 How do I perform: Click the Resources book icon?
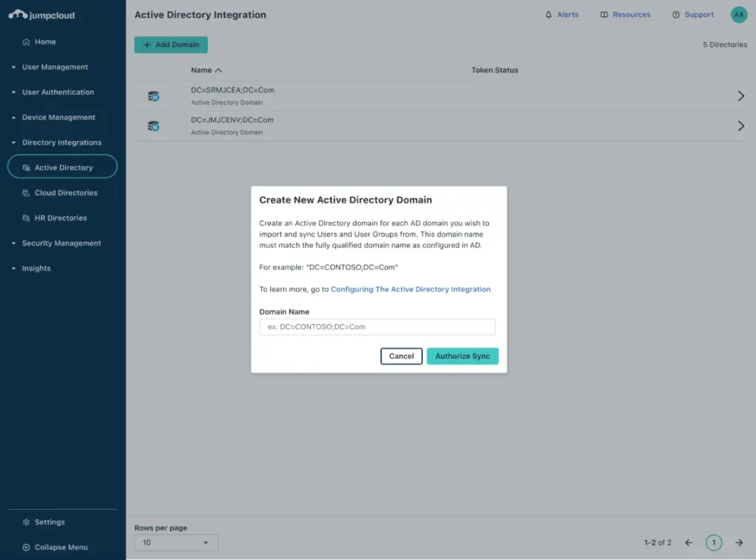click(604, 15)
